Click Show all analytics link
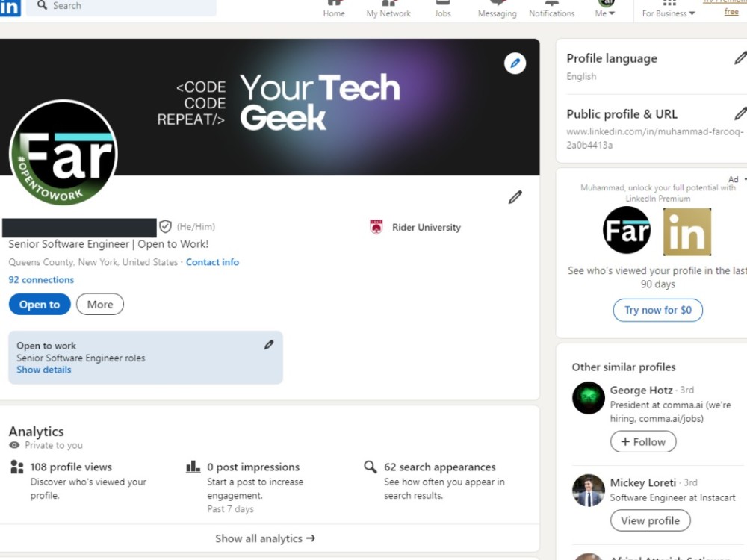Viewport: 747px width, 560px height. point(265,538)
